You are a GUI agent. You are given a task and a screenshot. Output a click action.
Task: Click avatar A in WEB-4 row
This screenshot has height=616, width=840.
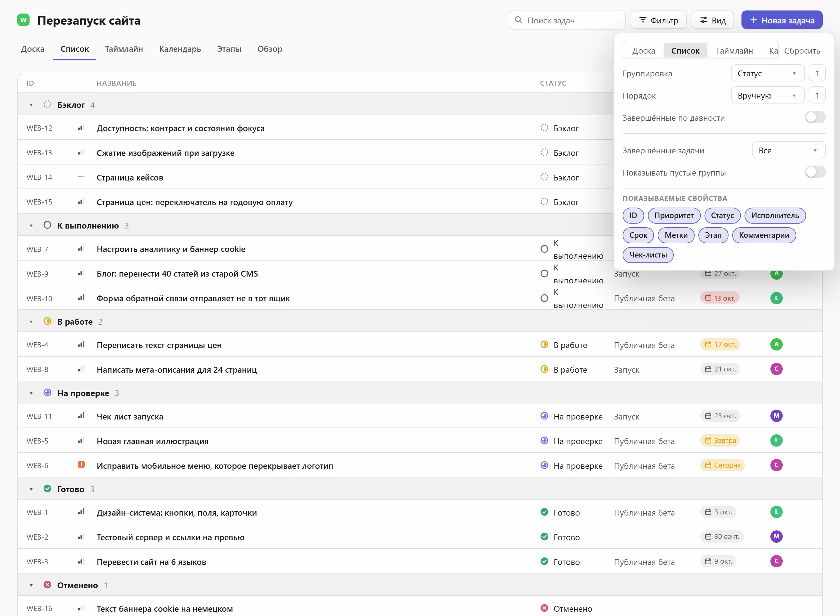click(x=776, y=345)
